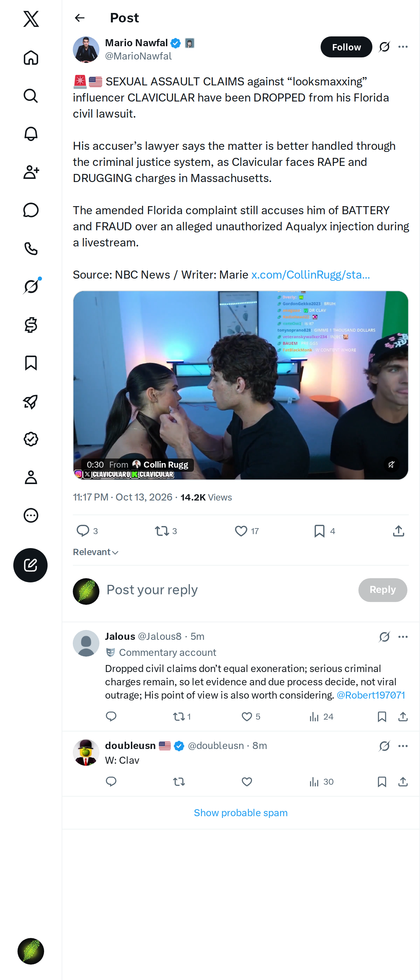The height and width of the screenshot is (980, 420).
Task: Open the Grok icon in the sidebar
Action: pos(31,286)
